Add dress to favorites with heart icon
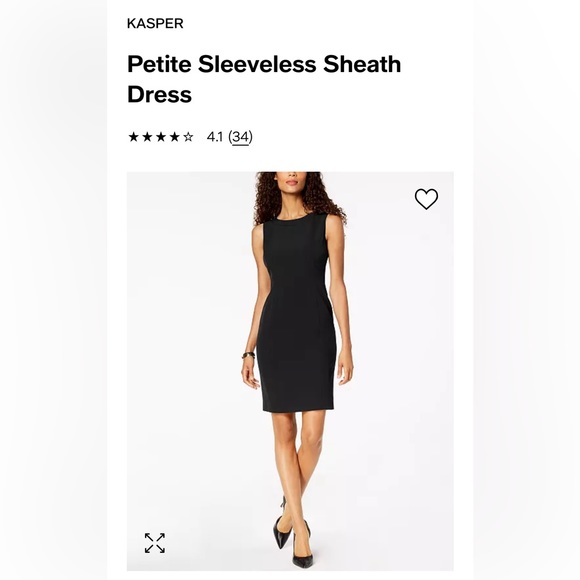This screenshot has width=580, height=580. tap(426, 199)
